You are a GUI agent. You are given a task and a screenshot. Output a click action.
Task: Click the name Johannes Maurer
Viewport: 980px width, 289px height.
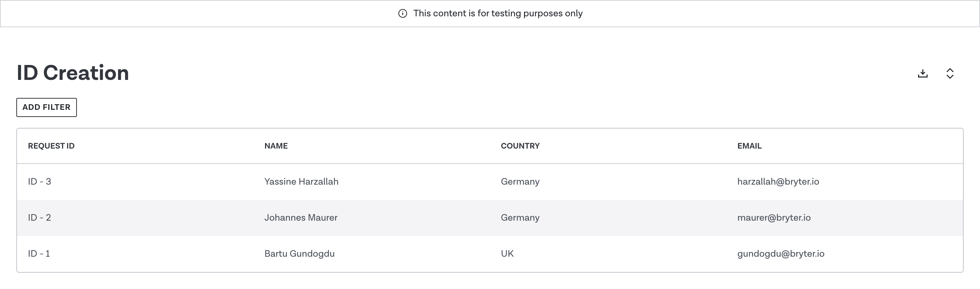[x=300, y=218]
